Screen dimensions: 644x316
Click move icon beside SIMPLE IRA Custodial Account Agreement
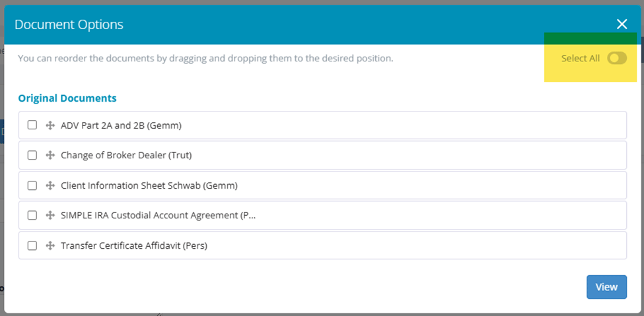50,215
